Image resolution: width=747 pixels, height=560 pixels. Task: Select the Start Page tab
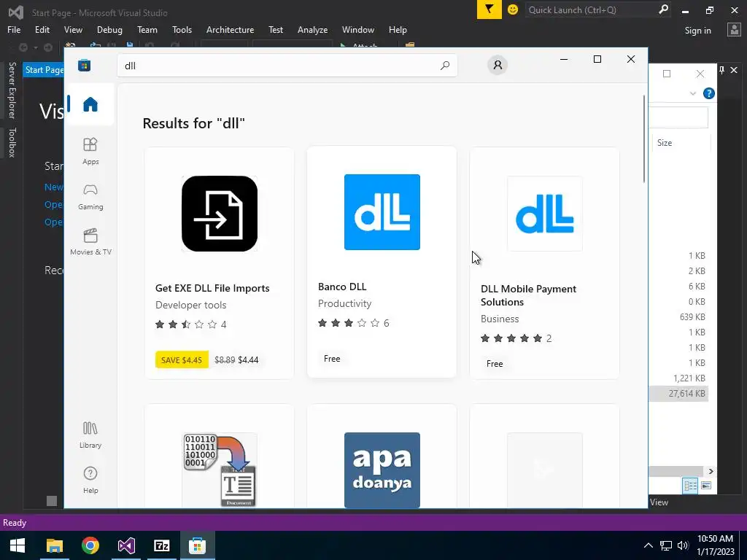(44, 70)
